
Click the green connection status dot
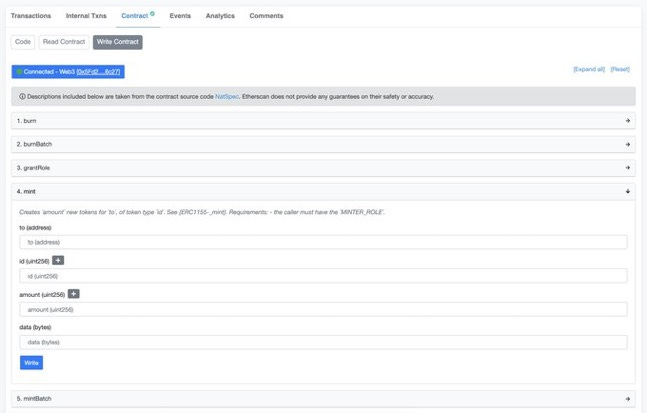(19, 72)
